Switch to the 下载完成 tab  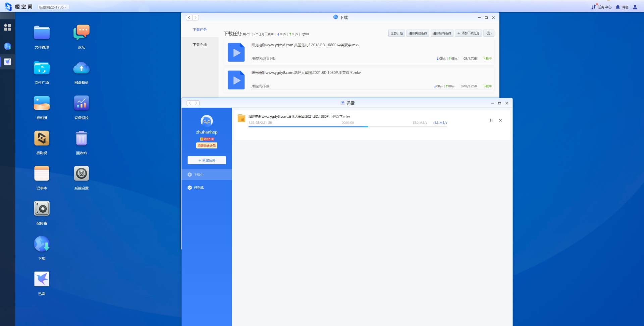[x=200, y=45]
